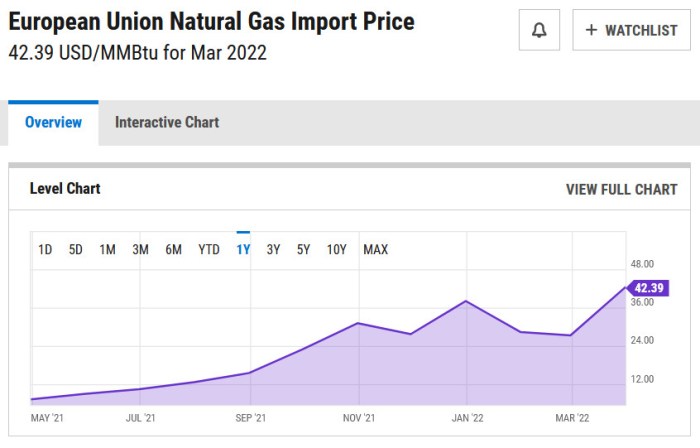Add this indicator to watchlist
The image size is (700, 448).
tap(631, 31)
